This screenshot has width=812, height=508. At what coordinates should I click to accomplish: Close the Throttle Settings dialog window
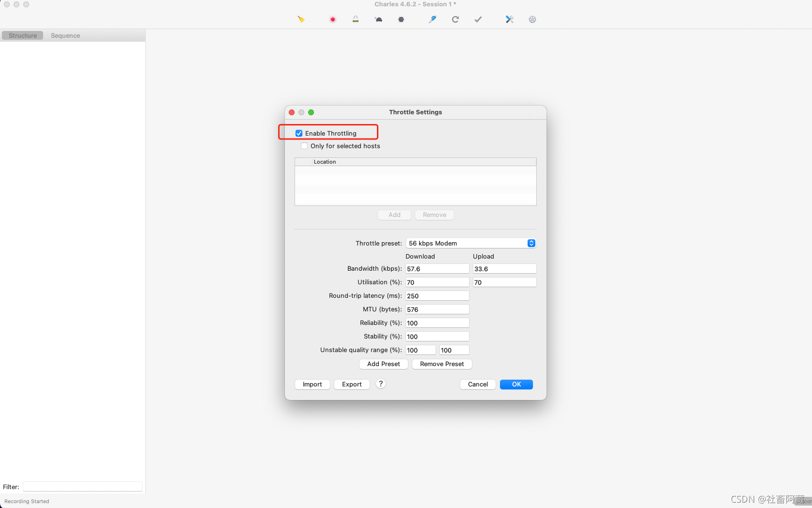pos(292,112)
